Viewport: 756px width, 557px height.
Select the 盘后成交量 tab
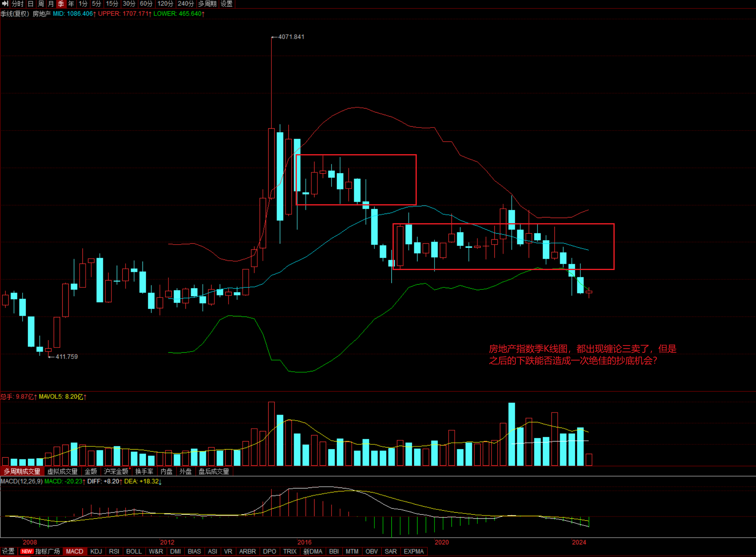(214, 471)
